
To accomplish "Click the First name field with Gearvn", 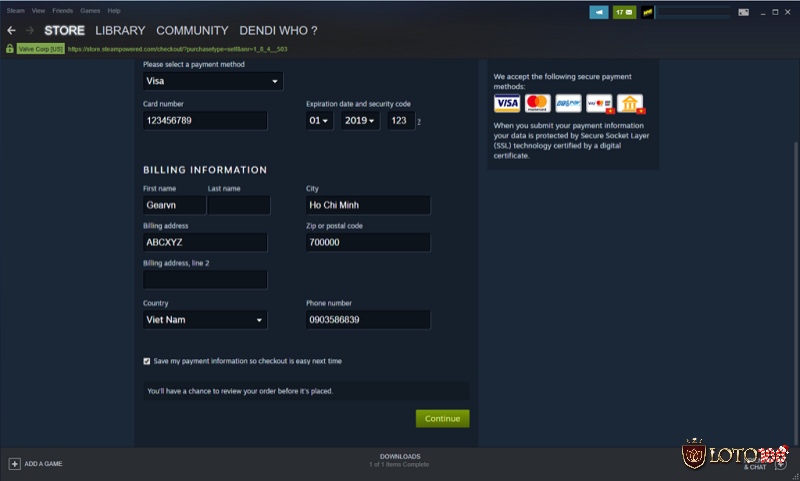I will (x=174, y=205).
